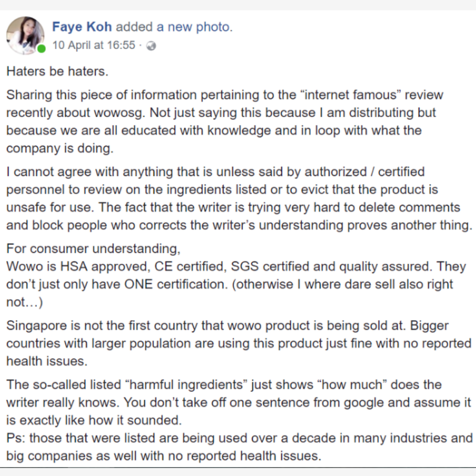Click the 'health issues.' line after Singapore paragraph
Screen dimensions: 476x476
coord(47,361)
